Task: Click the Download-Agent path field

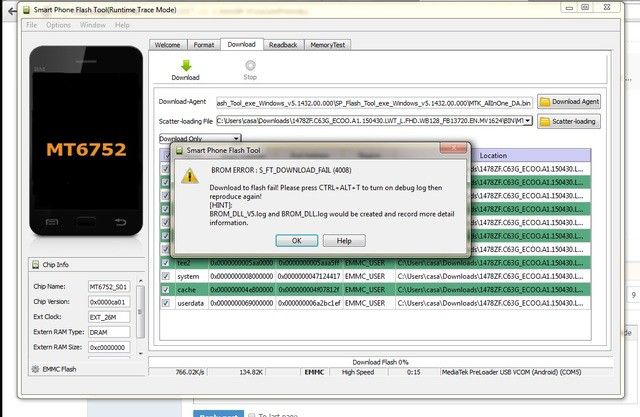Action: pyautogui.click(x=374, y=103)
